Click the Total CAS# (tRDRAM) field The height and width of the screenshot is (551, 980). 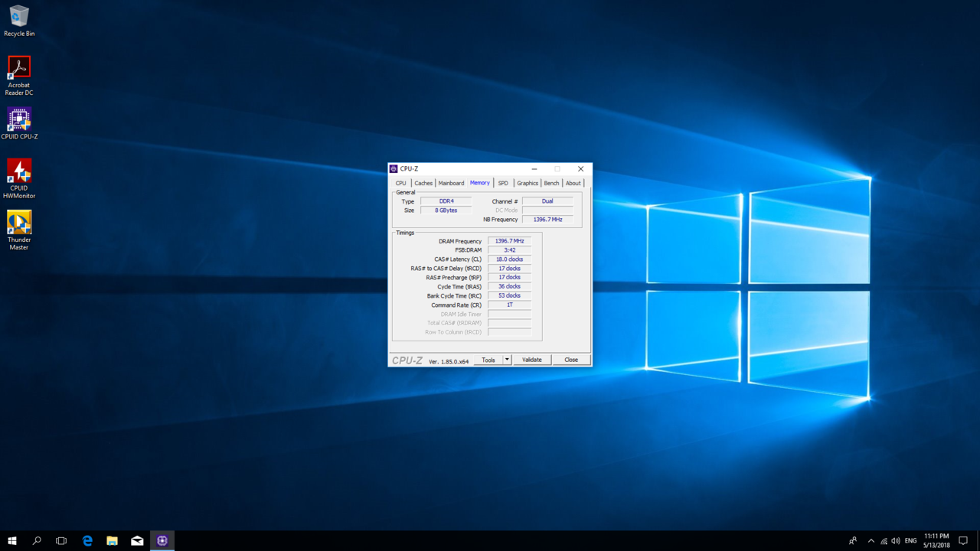tap(509, 323)
